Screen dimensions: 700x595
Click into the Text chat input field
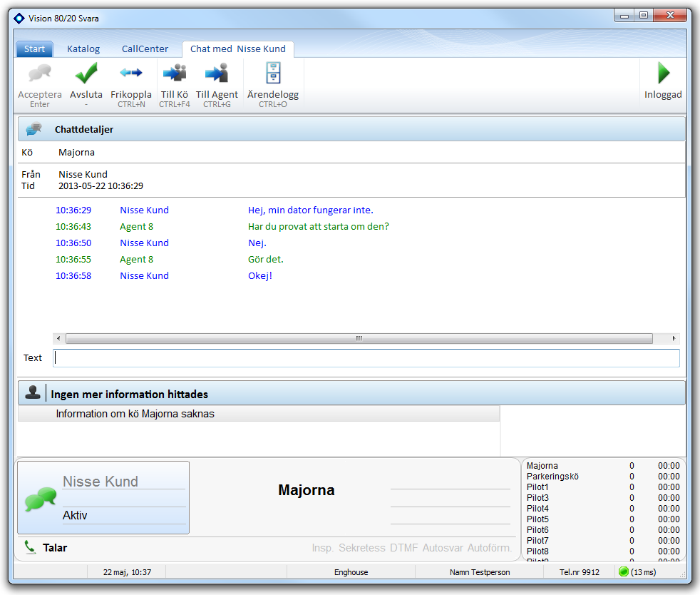366,358
